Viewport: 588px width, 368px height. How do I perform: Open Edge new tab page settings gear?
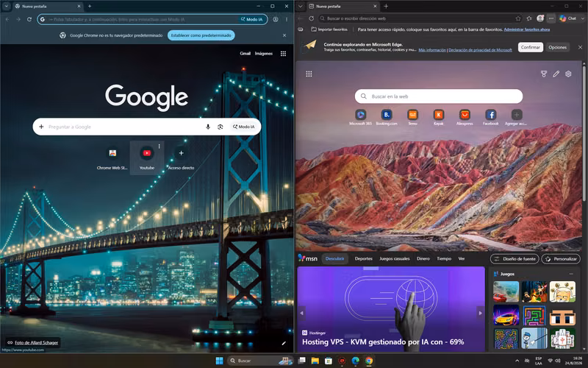(568, 74)
